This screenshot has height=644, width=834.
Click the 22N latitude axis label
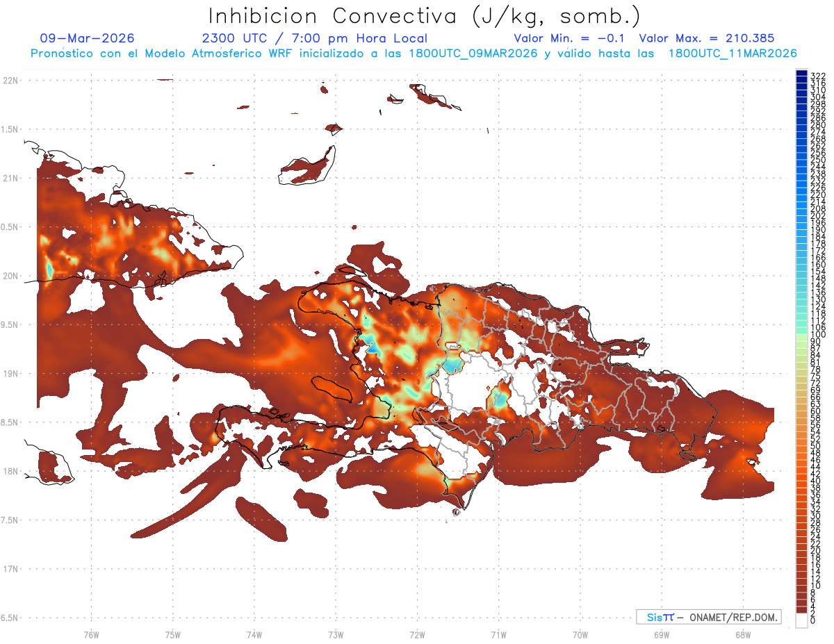pos(10,80)
